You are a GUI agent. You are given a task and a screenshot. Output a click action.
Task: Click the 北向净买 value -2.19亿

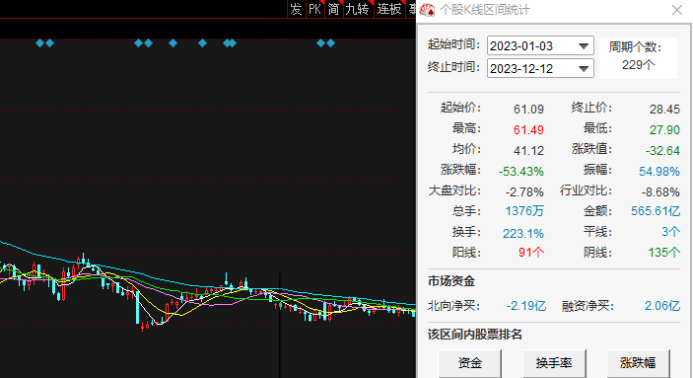526,305
